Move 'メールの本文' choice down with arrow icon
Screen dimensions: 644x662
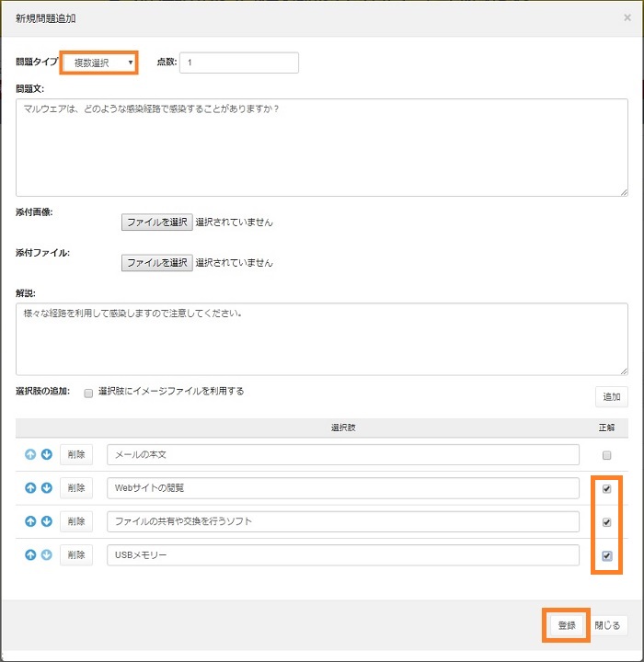(47, 454)
